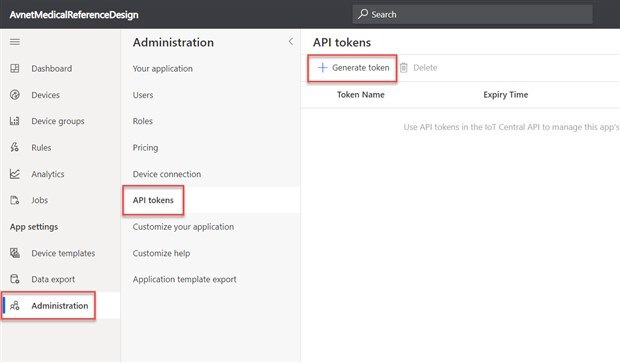Click the Administration panel heading

tap(173, 42)
